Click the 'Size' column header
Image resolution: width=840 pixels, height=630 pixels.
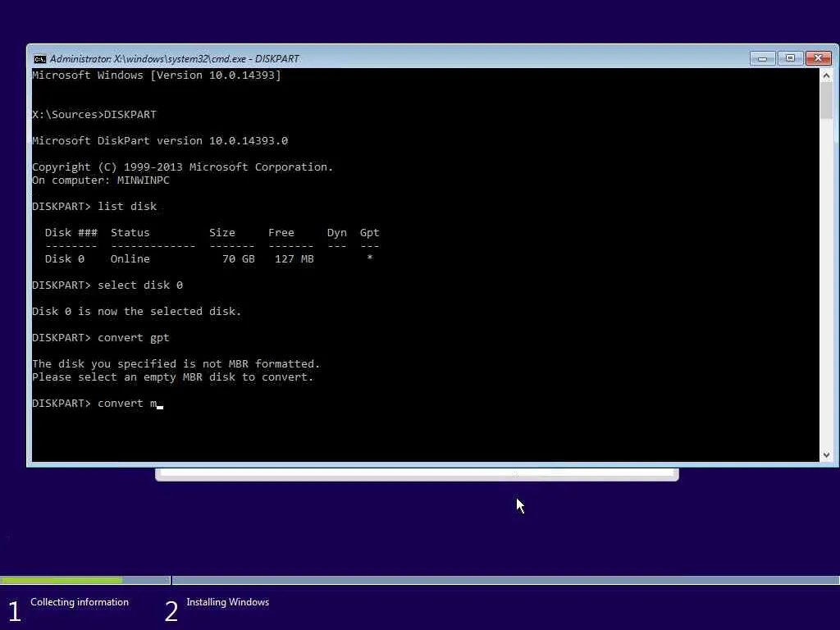(222, 232)
